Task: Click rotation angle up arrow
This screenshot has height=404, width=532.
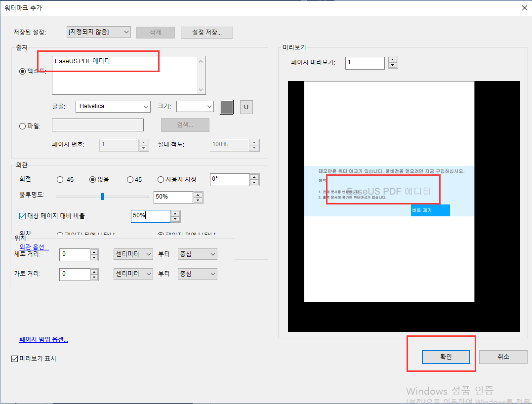Action: pos(254,177)
